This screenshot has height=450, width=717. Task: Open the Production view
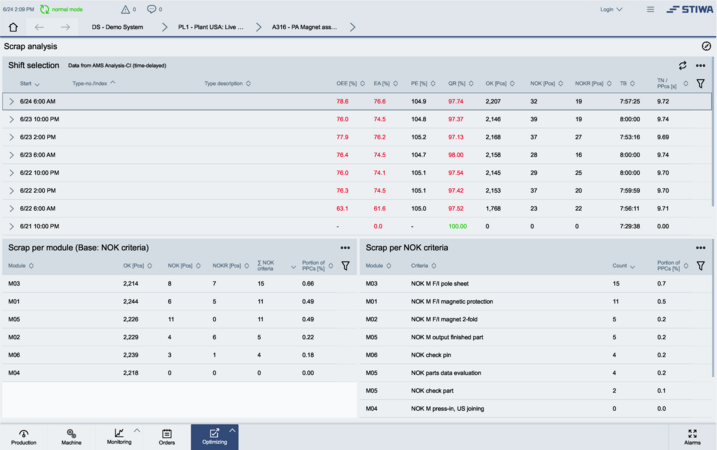(24, 437)
